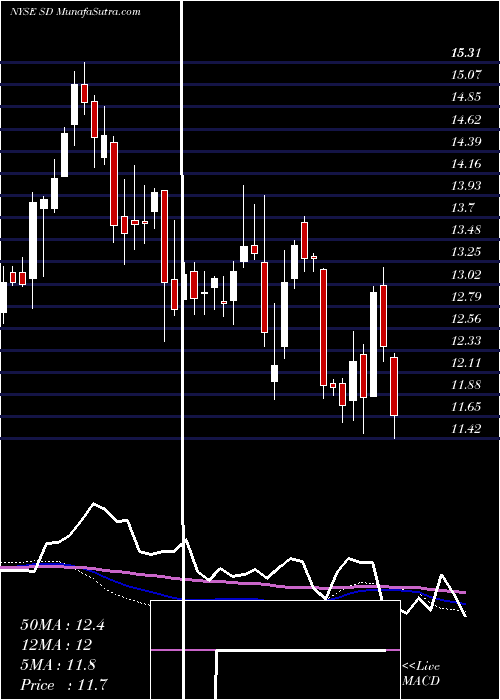Click the 50MA : 12.4 readout
The height and width of the screenshot is (700, 500).
pyautogui.click(x=62, y=625)
